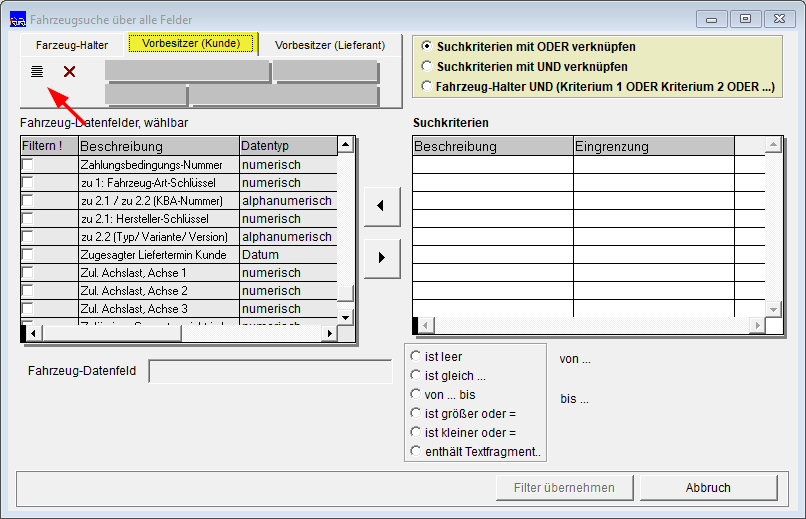Screen dimensions: 806x519
Task: Select Suchkriterien mit UND verknüpfen
Action: (427, 66)
